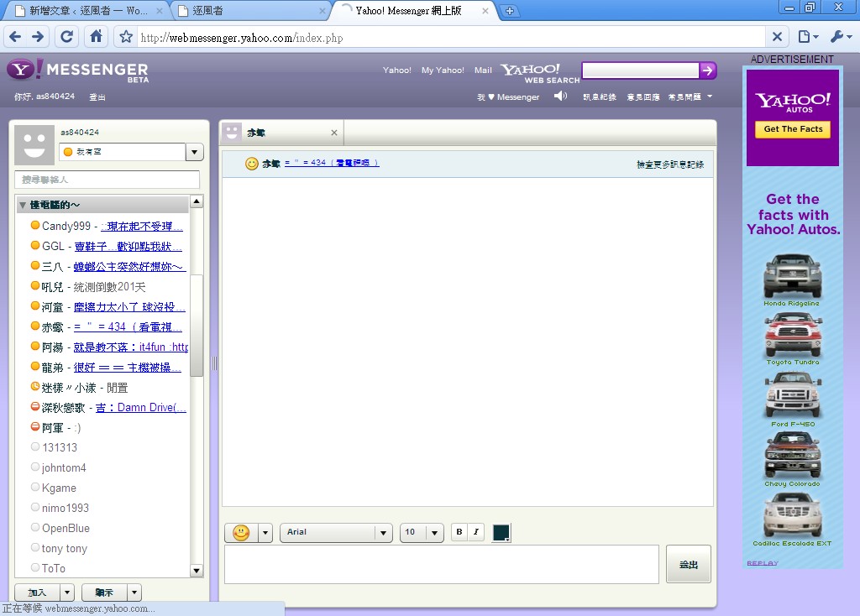Click the 登出 sign out link
Screen dimensions: 860x616
point(97,97)
